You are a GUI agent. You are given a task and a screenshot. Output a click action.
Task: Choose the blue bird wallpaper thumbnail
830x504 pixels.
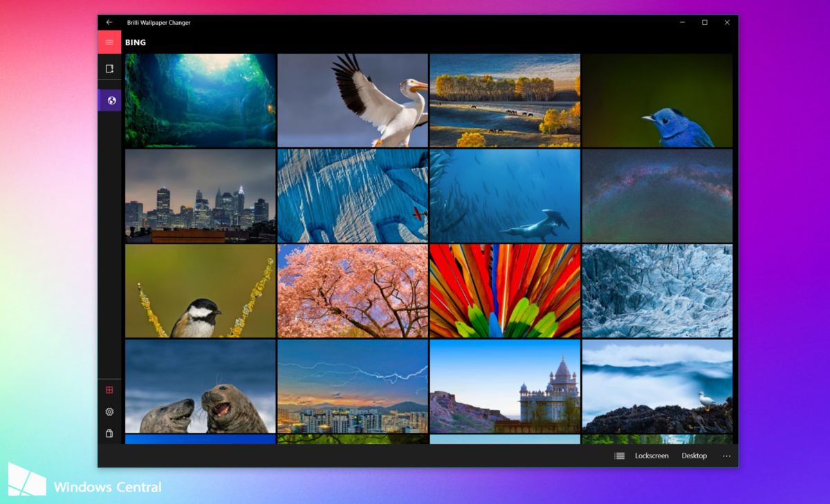tap(657, 100)
